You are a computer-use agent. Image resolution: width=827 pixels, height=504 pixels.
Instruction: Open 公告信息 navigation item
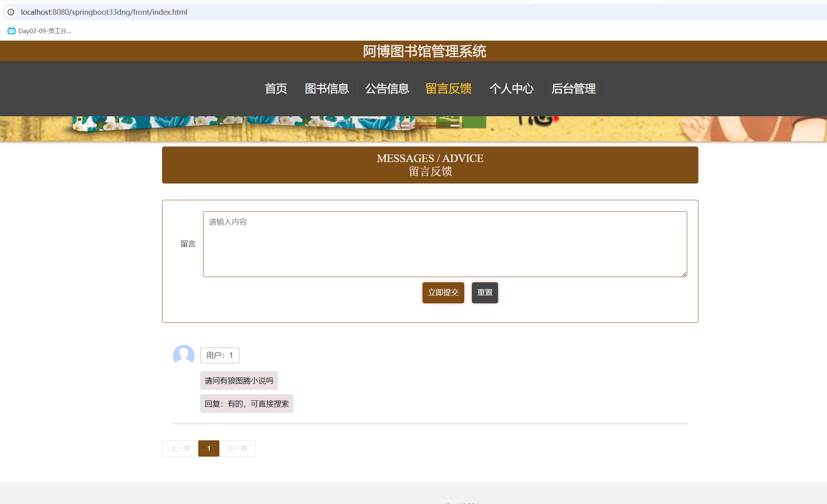tap(387, 88)
